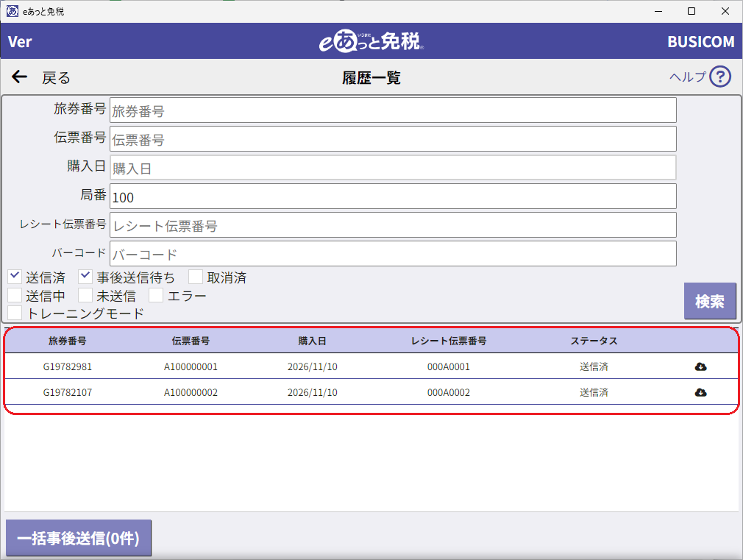Open help via the question mark icon

[x=719, y=77]
